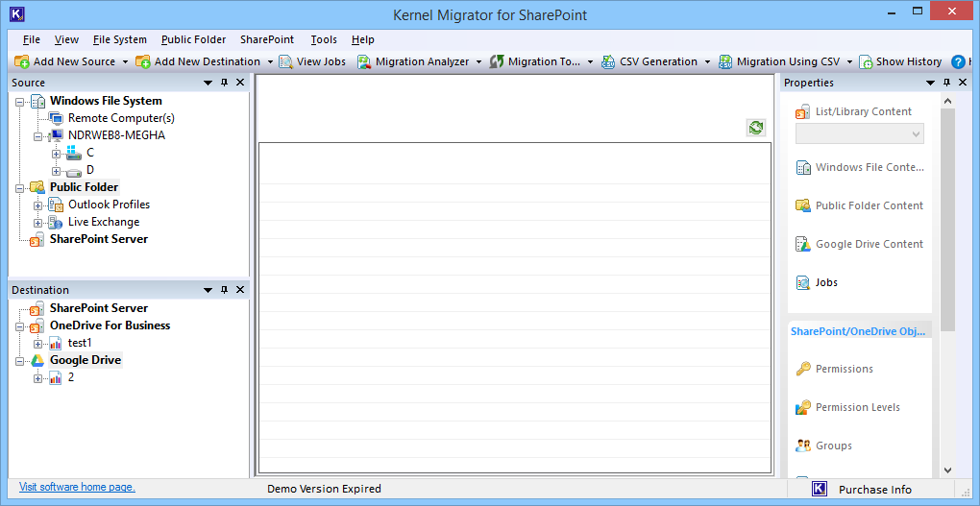Viewport: 980px width, 506px height.
Task: Collapse the Windows File System node
Action: click(x=20, y=101)
